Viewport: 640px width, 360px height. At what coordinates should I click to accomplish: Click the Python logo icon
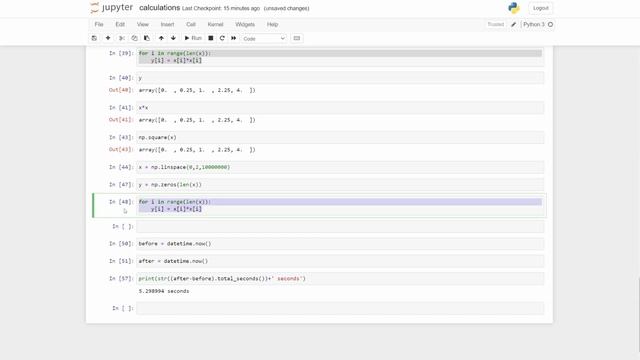tap(514, 8)
